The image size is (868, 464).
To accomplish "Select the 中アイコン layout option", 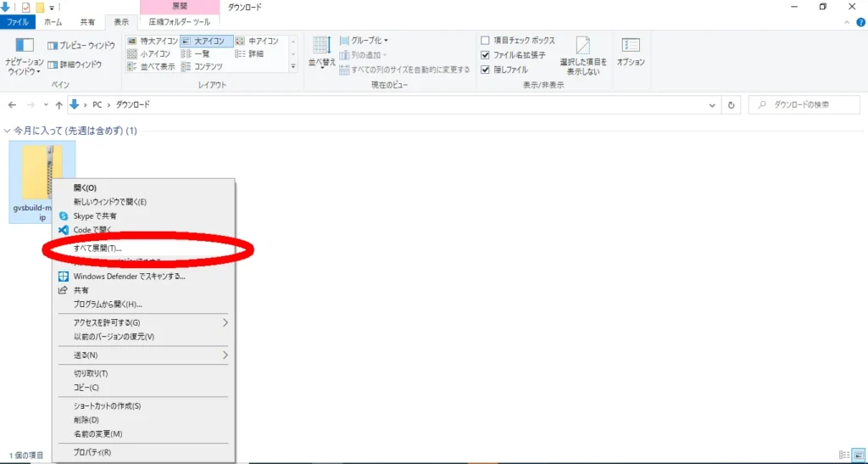I will (x=256, y=41).
